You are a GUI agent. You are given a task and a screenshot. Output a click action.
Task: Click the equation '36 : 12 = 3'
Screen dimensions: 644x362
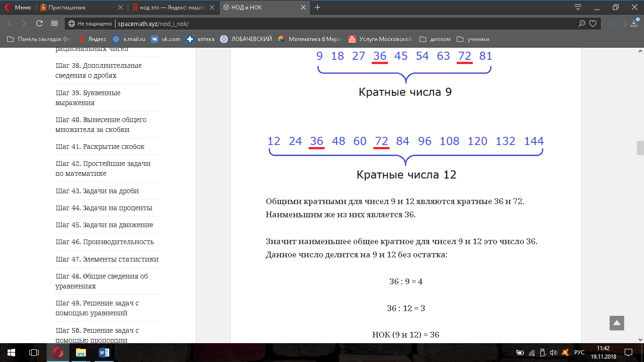(x=406, y=308)
